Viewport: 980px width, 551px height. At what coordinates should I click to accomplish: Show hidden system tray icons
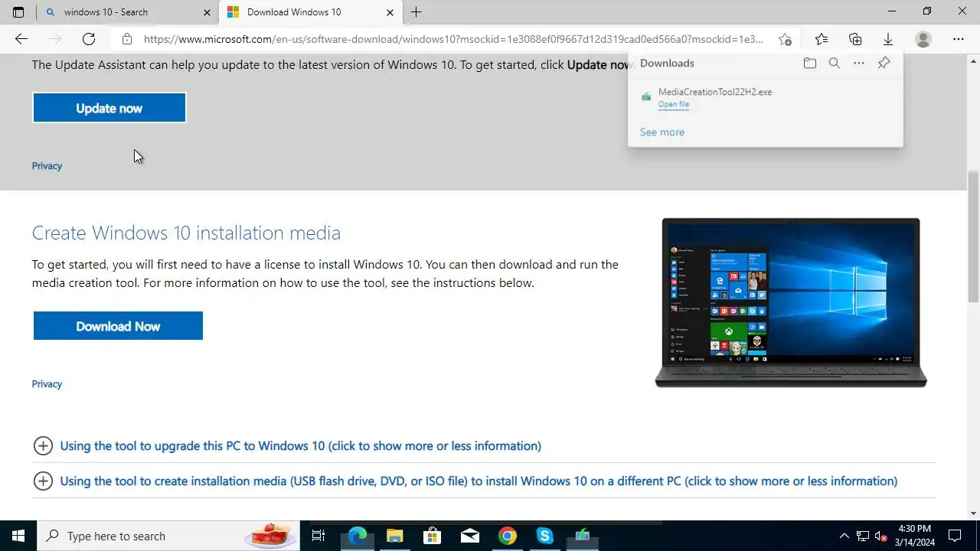point(844,536)
